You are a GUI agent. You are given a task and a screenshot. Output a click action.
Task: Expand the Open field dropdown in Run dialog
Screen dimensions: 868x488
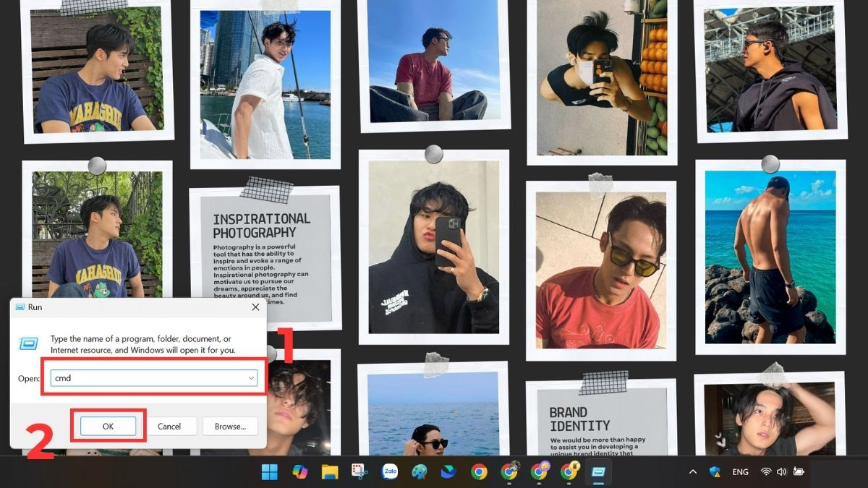coord(252,377)
